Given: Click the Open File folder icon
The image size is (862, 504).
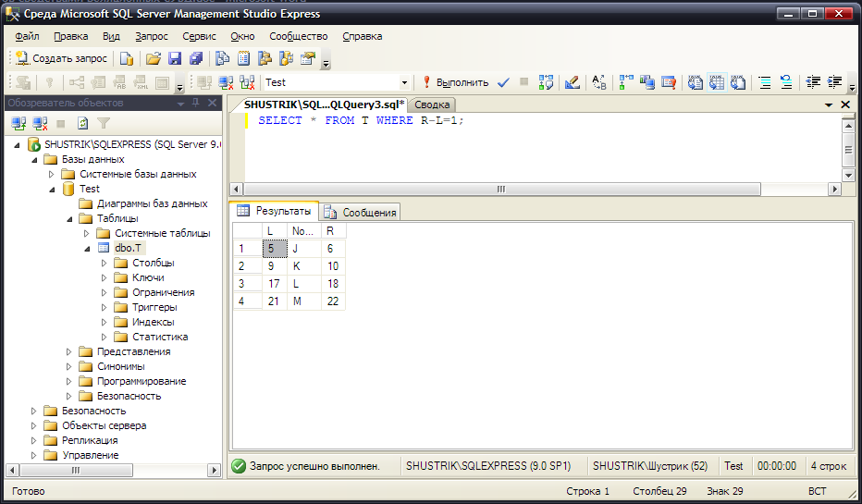Looking at the screenshot, I should pos(154,58).
